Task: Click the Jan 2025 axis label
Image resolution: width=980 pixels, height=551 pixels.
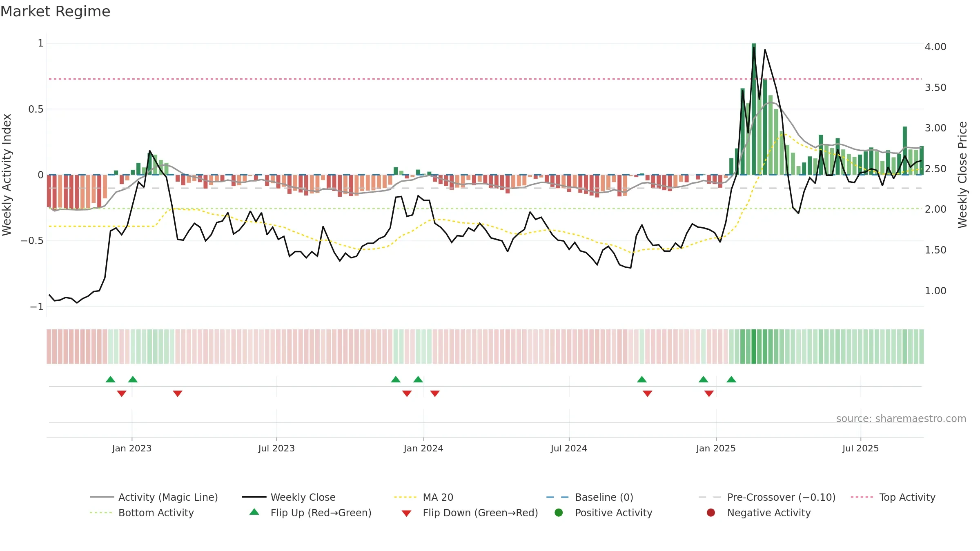Action: pyautogui.click(x=716, y=448)
